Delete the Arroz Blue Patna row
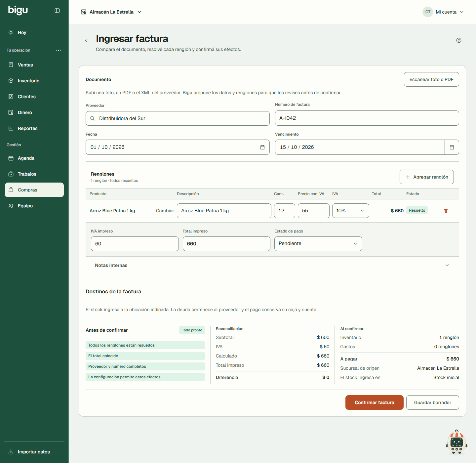The width and height of the screenshot is (476, 463). pos(446,211)
